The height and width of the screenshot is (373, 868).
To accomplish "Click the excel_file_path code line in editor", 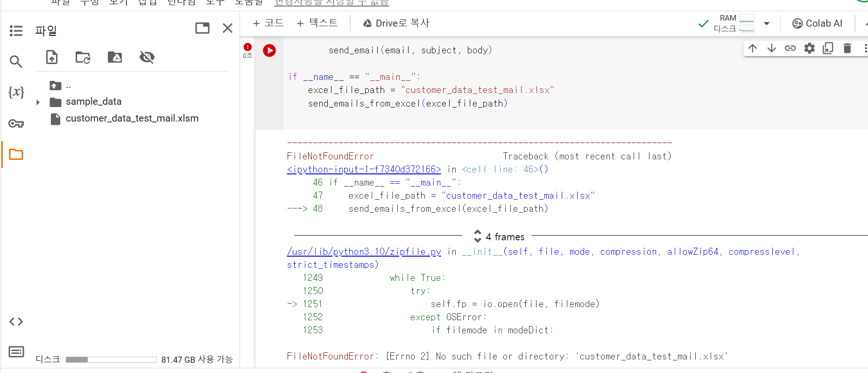I will click(430, 90).
